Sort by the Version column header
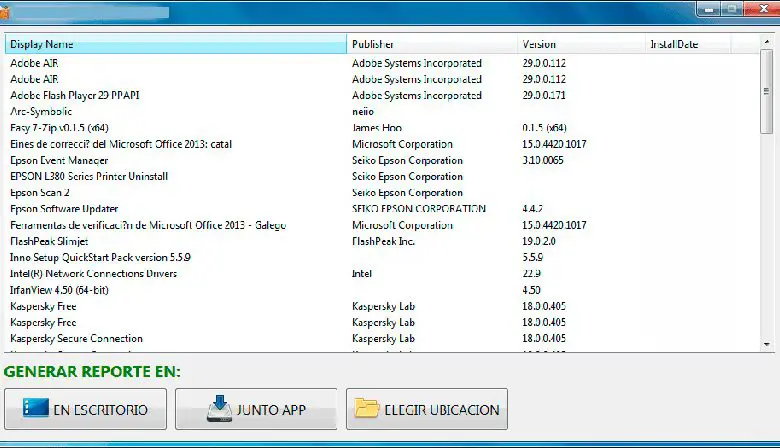 [x=581, y=44]
